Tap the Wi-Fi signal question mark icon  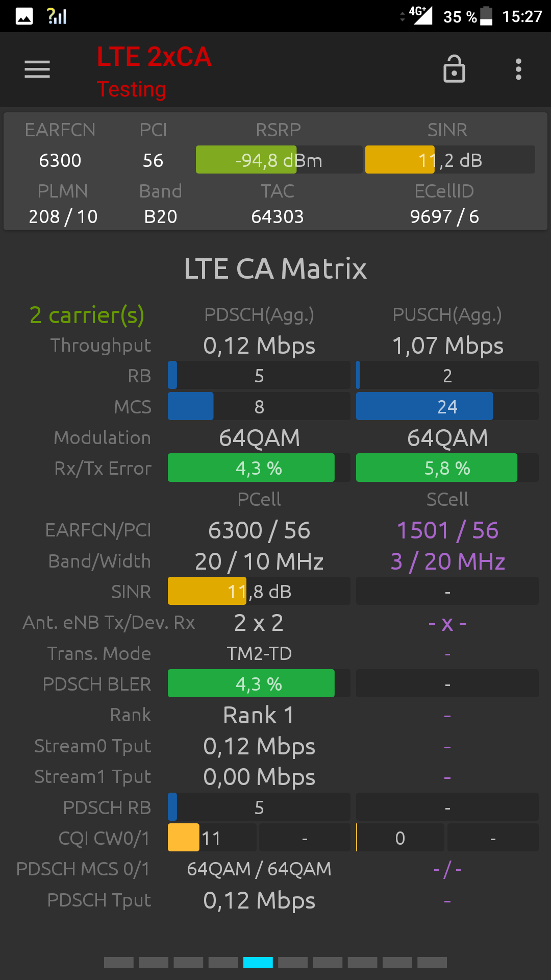pos(57,16)
